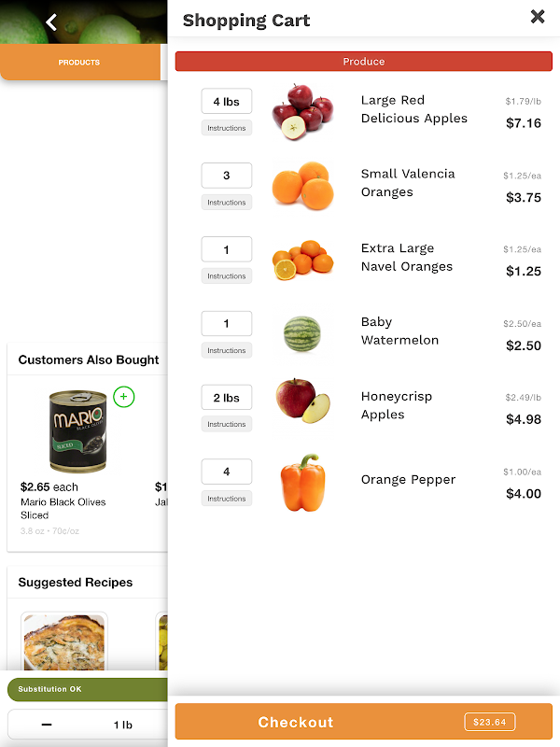Close the Shopping Cart panel
560x747 pixels.
[x=538, y=17]
